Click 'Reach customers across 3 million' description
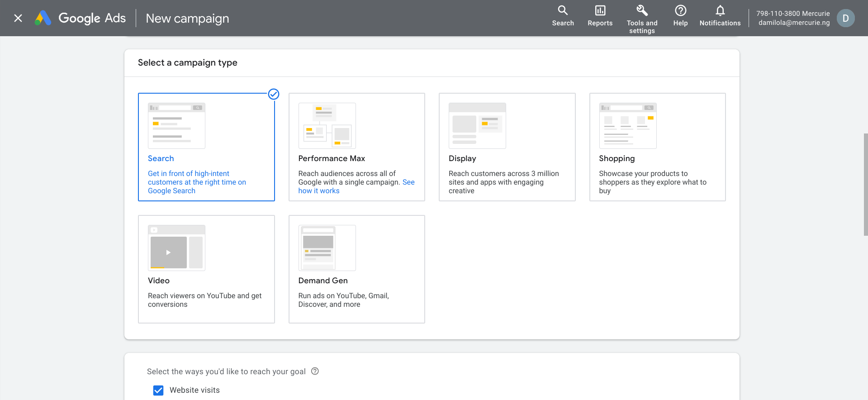The height and width of the screenshot is (400, 868). pyautogui.click(x=504, y=182)
